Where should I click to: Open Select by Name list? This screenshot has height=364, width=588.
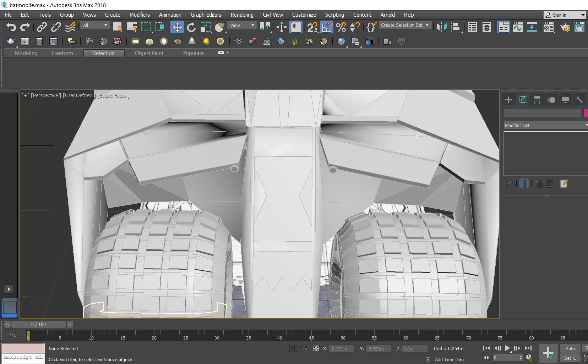[x=132, y=27]
